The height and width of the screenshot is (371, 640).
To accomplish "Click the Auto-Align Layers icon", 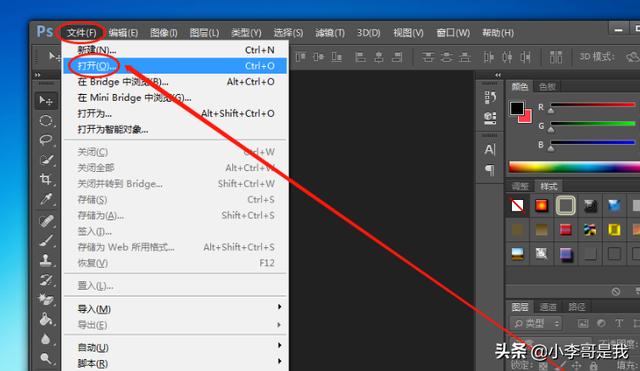I will (x=556, y=57).
